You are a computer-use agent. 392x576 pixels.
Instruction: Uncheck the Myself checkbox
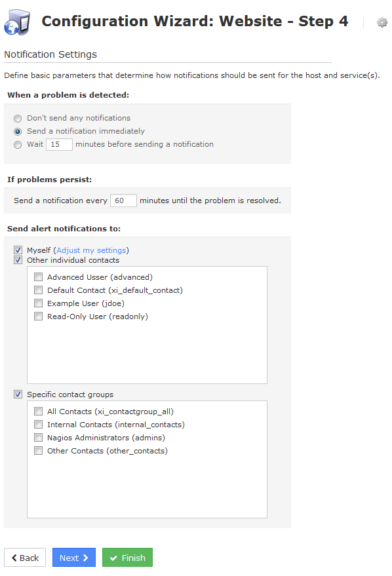coord(18,250)
